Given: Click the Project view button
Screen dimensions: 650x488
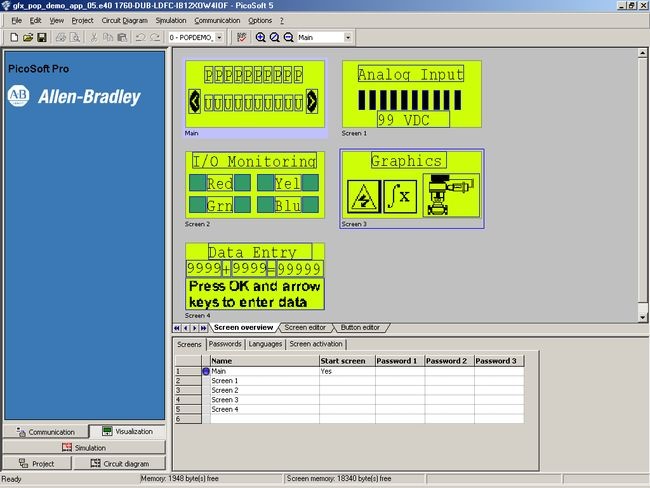Looking at the screenshot, I should [x=38, y=464].
